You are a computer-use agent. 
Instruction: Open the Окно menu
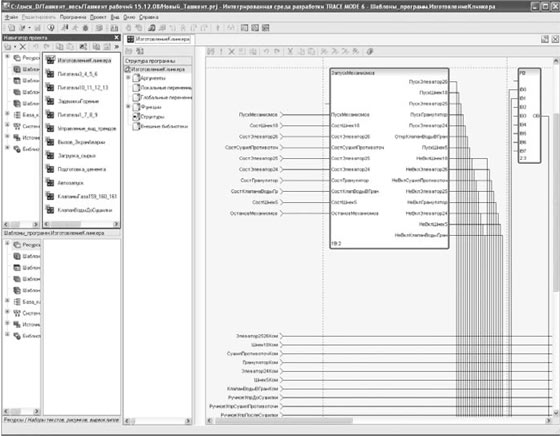(x=129, y=17)
